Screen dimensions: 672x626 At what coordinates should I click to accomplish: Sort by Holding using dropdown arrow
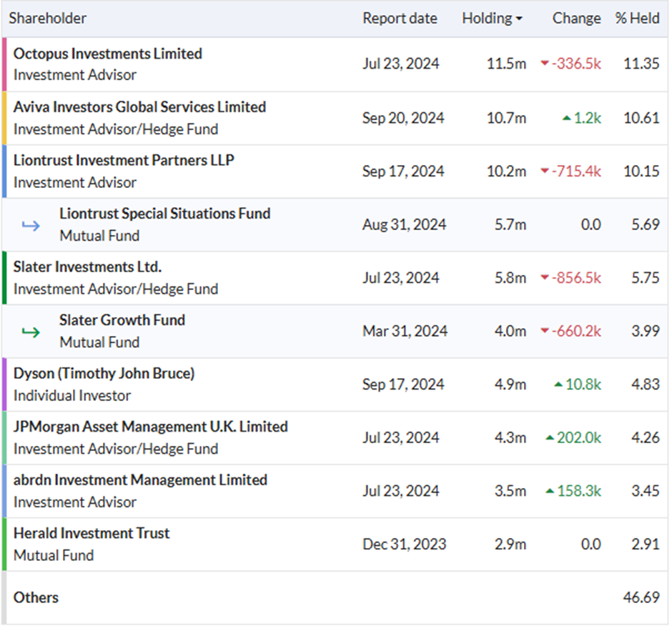click(x=519, y=19)
